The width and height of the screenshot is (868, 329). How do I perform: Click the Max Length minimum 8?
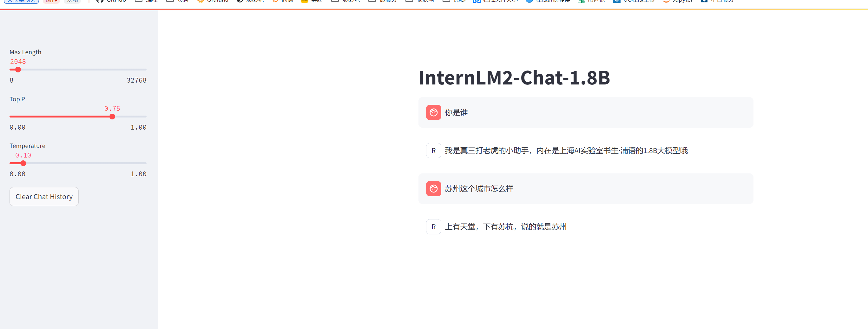(x=11, y=80)
